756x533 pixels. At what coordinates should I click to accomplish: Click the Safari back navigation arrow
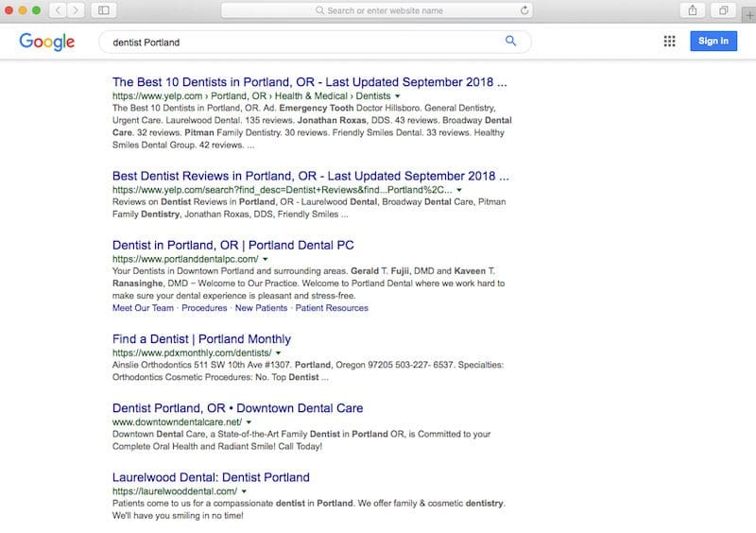tap(56, 10)
